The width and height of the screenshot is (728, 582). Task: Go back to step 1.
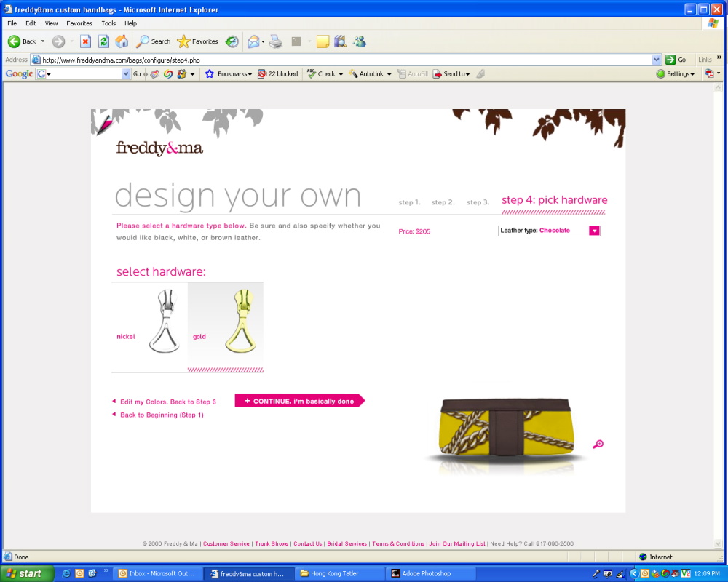pyautogui.click(x=409, y=202)
